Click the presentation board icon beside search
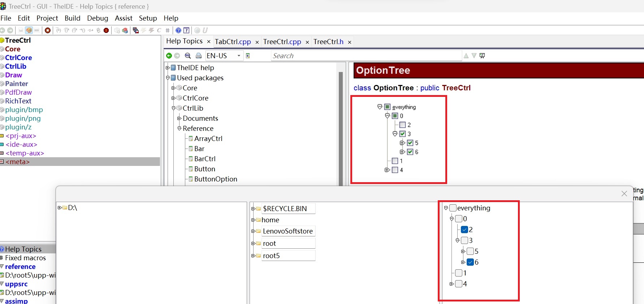 [482, 56]
